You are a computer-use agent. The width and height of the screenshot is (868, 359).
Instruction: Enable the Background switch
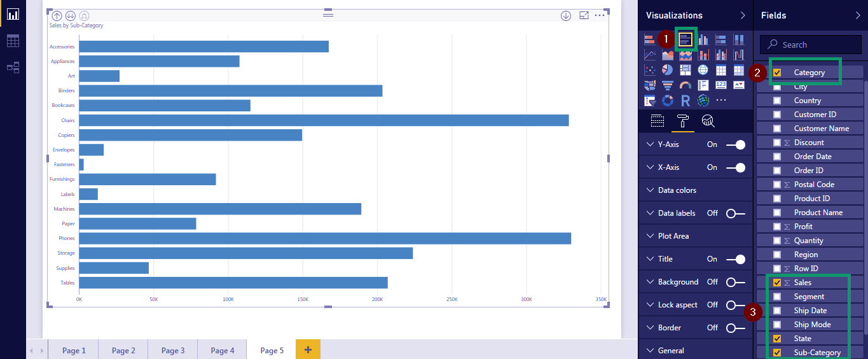tap(736, 282)
